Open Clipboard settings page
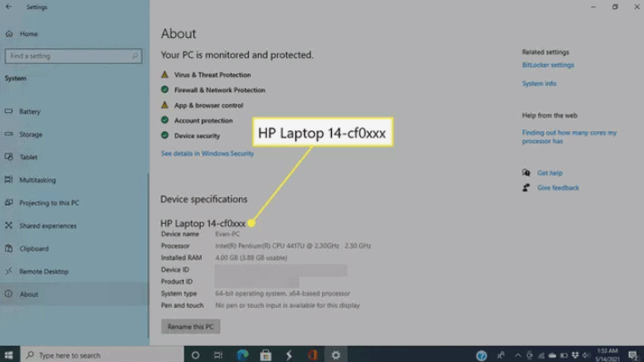Viewport: 644px width, 362px height. click(x=33, y=249)
